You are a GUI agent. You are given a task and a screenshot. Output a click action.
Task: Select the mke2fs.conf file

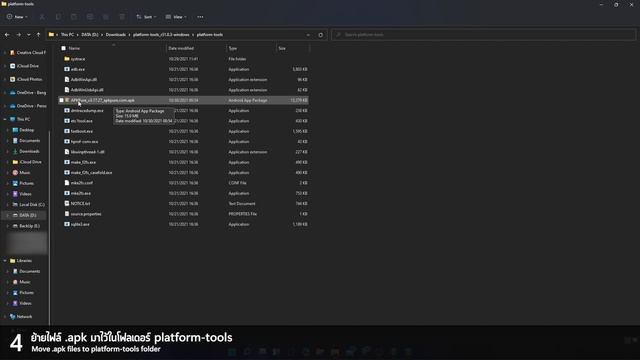82,183
